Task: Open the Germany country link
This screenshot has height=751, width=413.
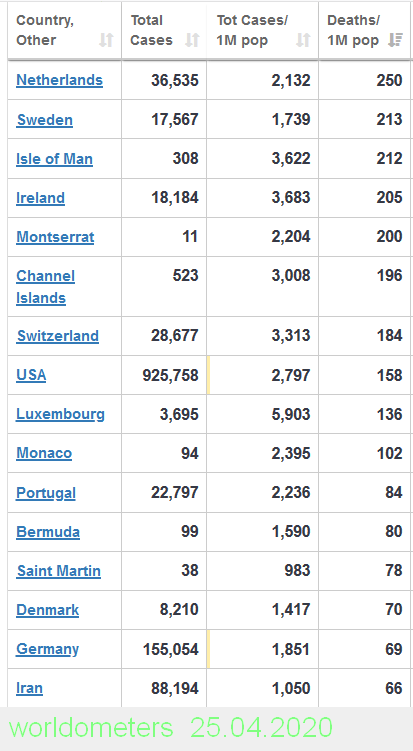Action: (x=47, y=649)
